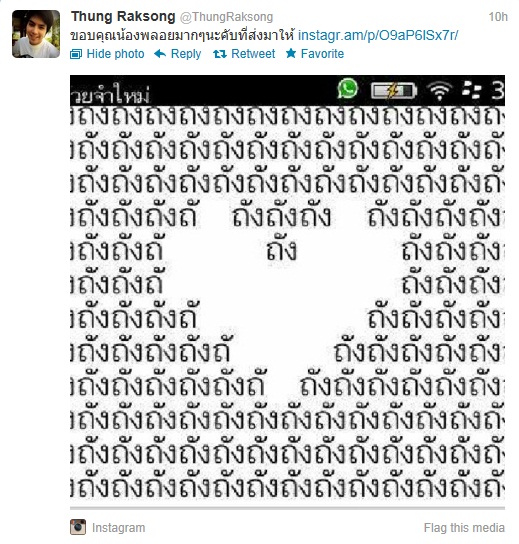Click the Instagram camera icon
Viewport: 519px width, 544px height.
click(x=78, y=527)
